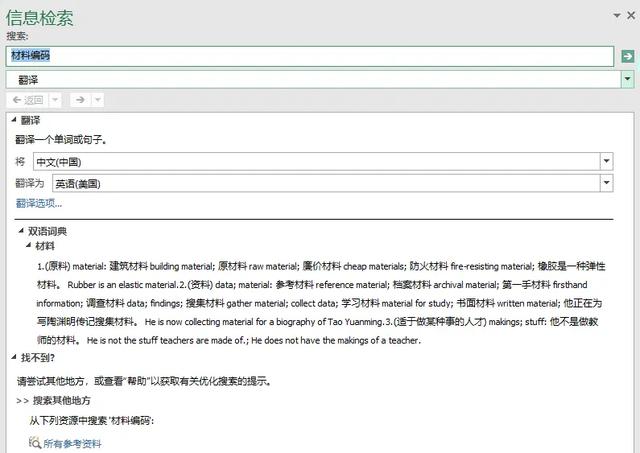Open the 翻译选项... link
This screenshot has height=453, width=640.
point(39,203)
